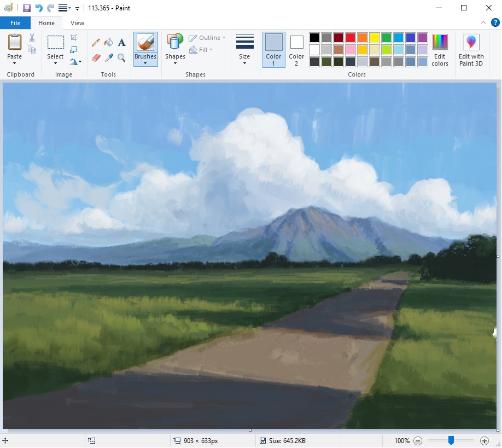The width and height of the screenshot is (502, 448).
Task: Collapse the ribbon with the chevron
Action: [x=483, y=22]
